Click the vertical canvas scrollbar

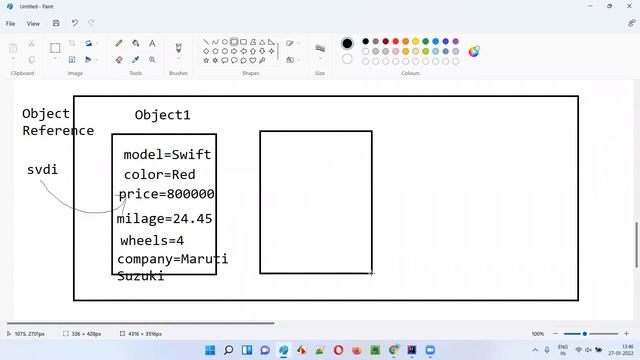point(636,245)
